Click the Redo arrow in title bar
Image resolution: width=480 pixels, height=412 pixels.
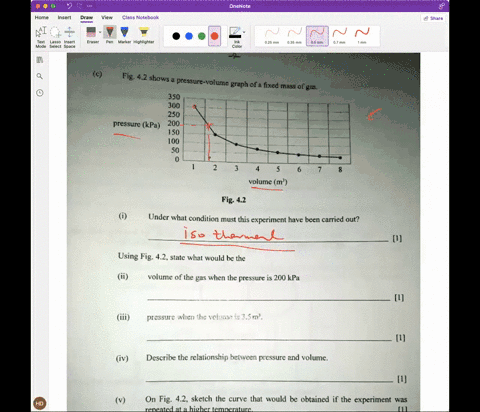tap(79, 6)
